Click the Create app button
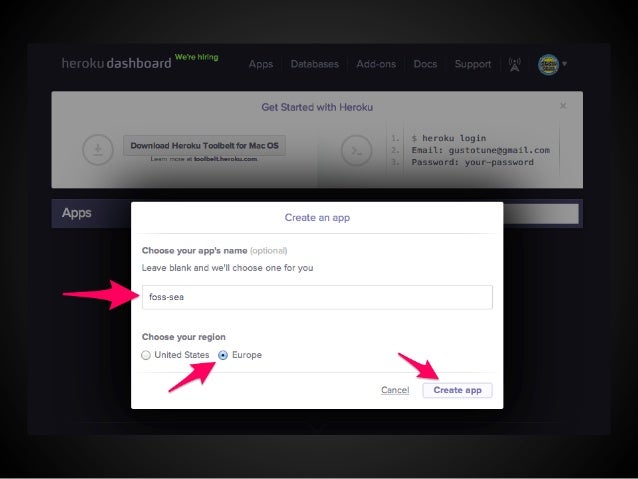Screen dimensions: 638x479 (x=457, y=390)
